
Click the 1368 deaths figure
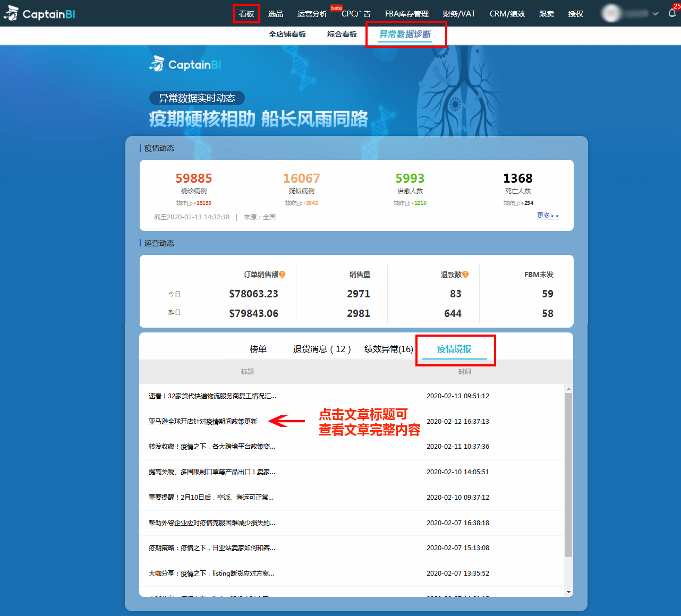[x=518, y=178]
